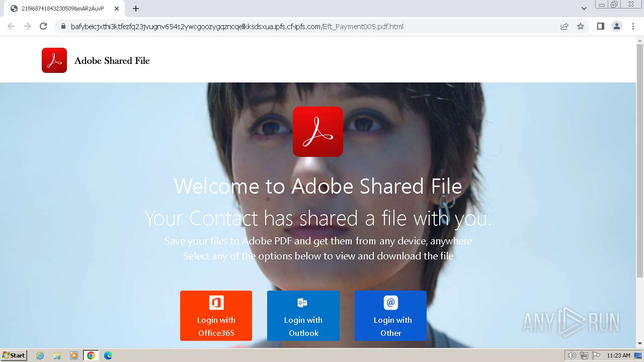Open a new browser tab

136,9
